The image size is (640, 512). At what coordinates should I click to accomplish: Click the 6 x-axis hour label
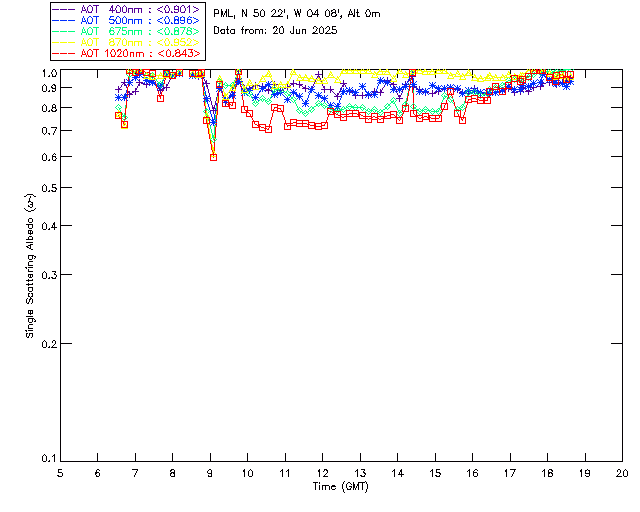coord(98,473)
